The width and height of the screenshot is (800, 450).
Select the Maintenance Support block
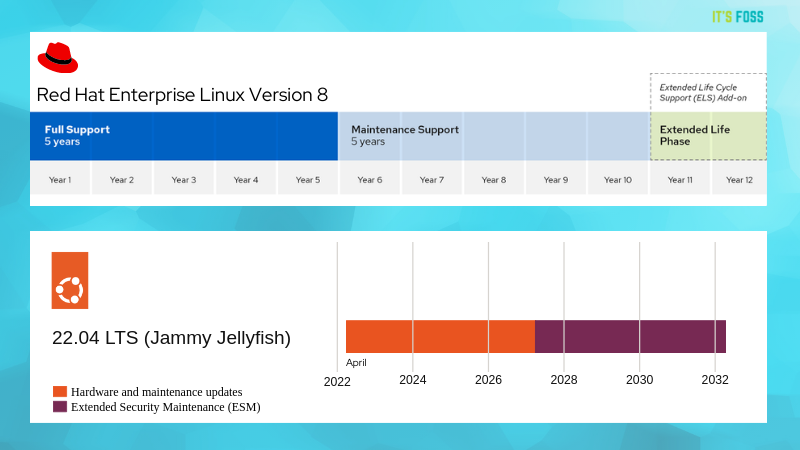494,136
